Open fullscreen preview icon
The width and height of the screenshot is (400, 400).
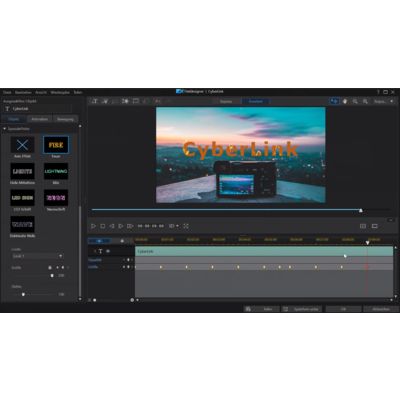point(186,226)
